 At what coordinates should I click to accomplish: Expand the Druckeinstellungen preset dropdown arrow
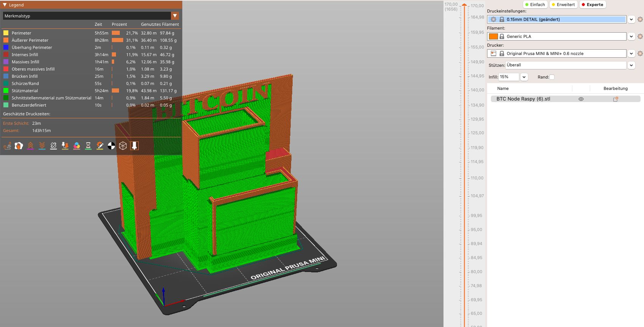point(631,19)
